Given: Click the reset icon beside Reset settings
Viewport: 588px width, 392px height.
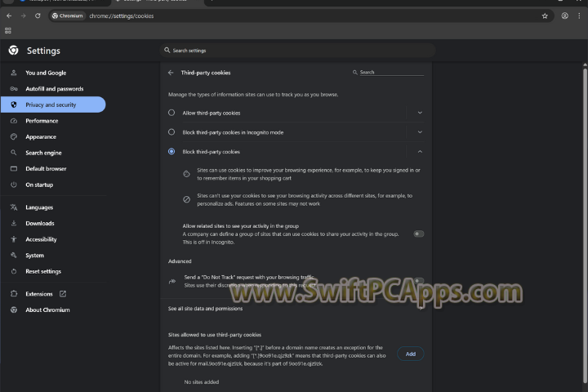Looking at the screenshot, I should click(x=14, y=271).
